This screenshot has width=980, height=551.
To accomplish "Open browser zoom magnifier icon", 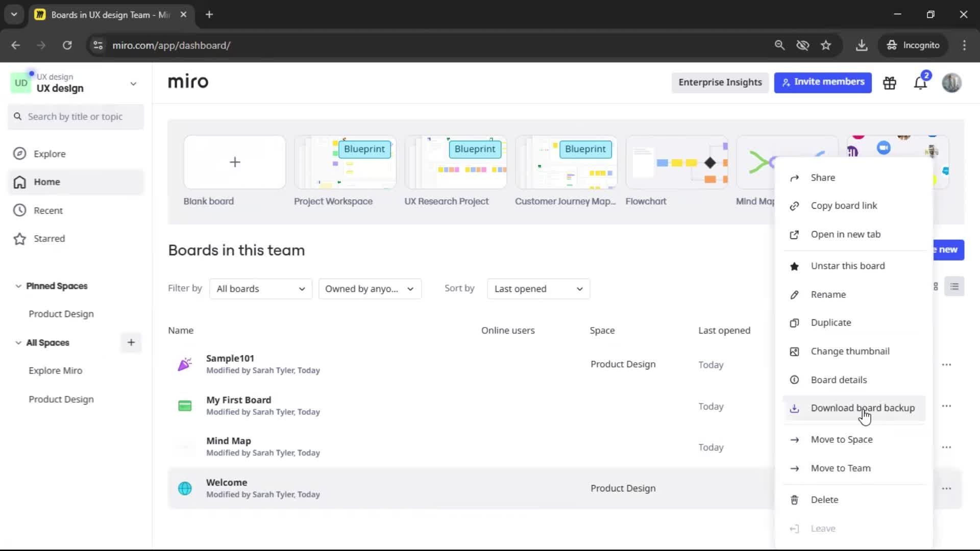I will point(779,45).
